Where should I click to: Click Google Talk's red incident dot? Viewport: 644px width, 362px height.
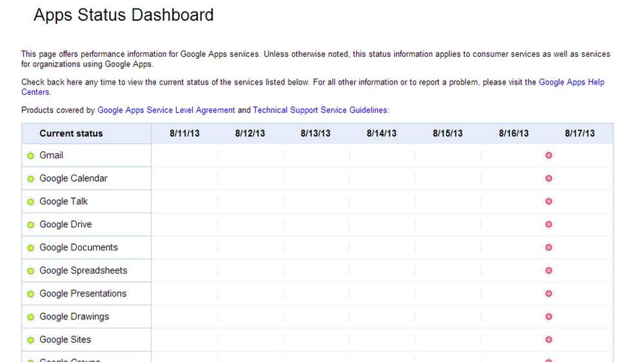(x=549, y=201)
